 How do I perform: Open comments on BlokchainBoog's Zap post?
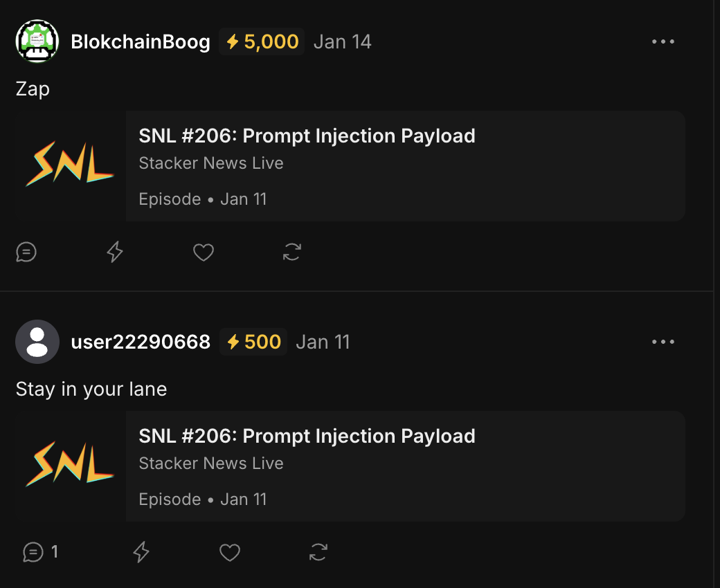point(26,252)
